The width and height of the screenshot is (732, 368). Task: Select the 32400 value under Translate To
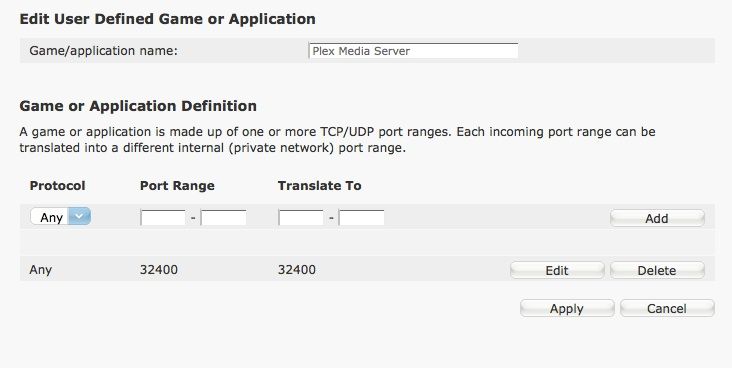[x=297, y=269]
